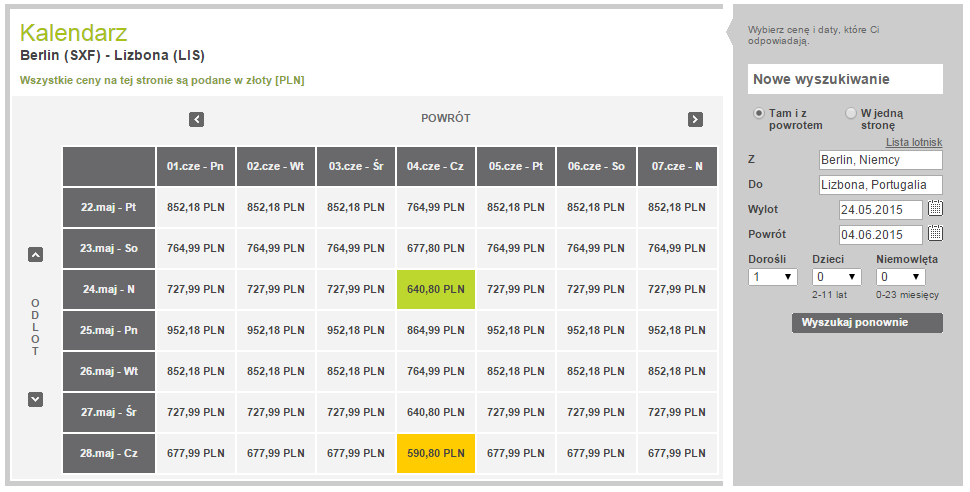Viewport: 970px width, 492px height.
Task: Choose 727,99 PLN fare for 24.maj and 02.cze
Action: point(276,289)
